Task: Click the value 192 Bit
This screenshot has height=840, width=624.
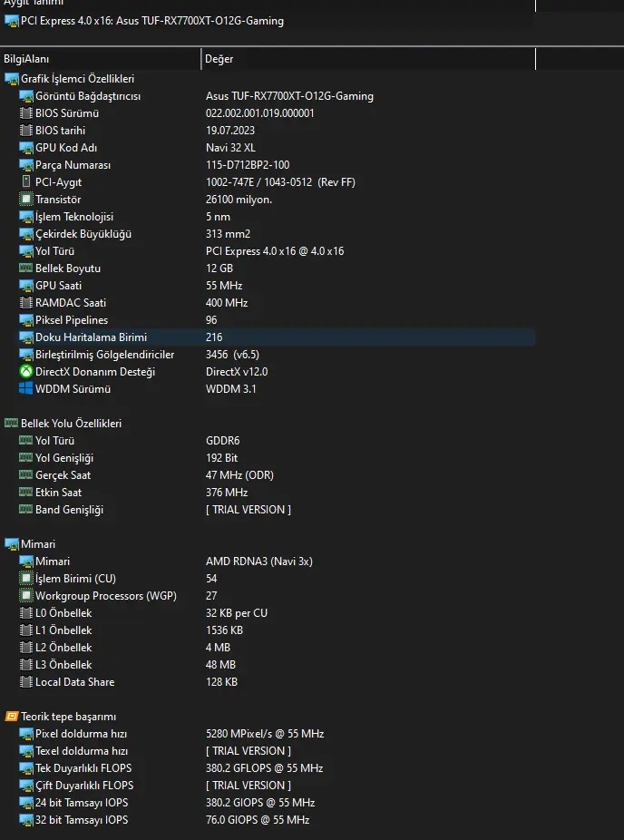Action: (221, 458)
